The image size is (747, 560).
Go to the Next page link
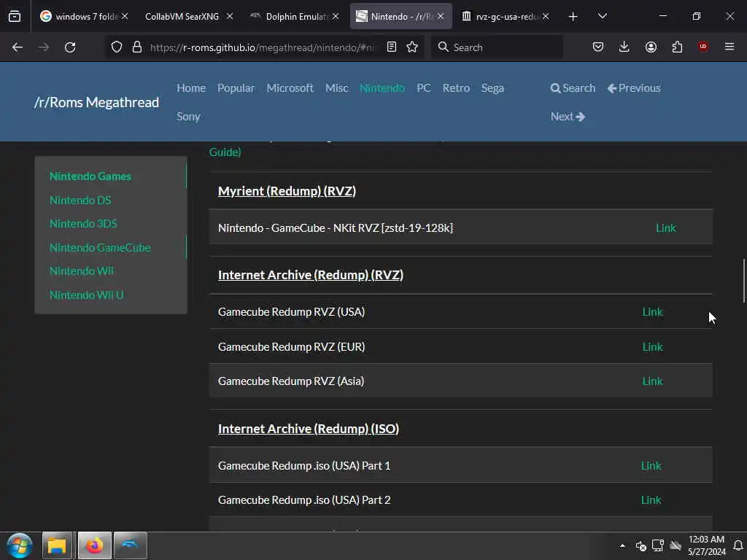pyautogui.click(x=568, y=117)
